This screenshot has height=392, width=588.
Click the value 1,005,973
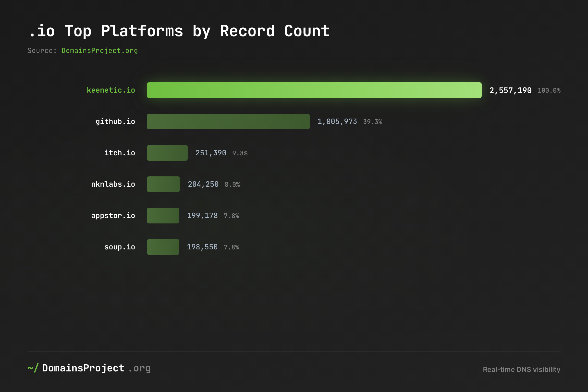click(x=337, y=122)
